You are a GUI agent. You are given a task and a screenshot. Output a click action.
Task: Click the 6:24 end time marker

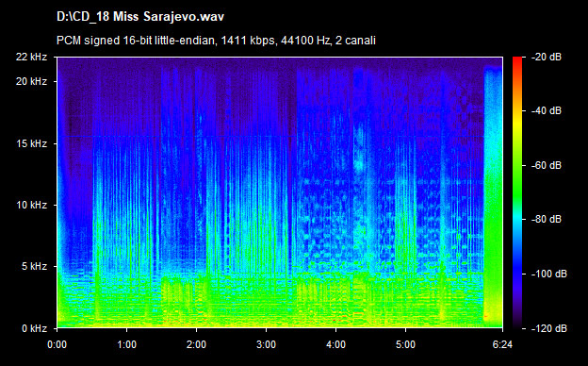coord(502,344)
